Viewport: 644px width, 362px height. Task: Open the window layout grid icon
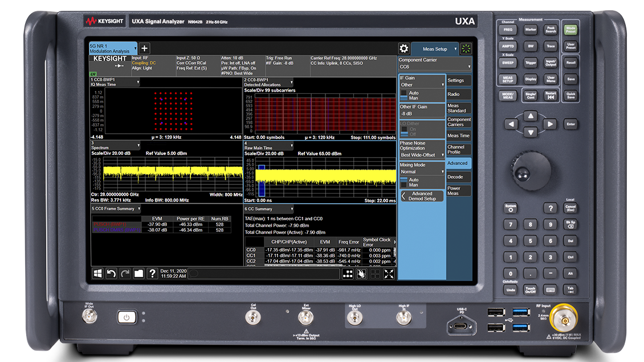tap(348, 274)
